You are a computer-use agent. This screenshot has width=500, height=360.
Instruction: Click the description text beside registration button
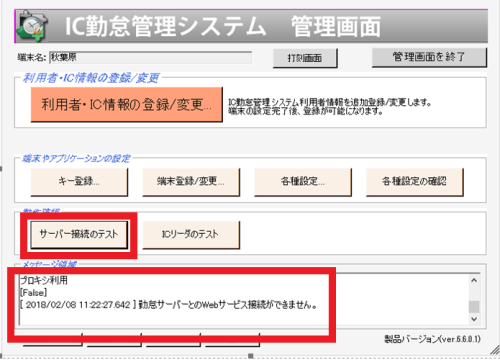point(329,107)
